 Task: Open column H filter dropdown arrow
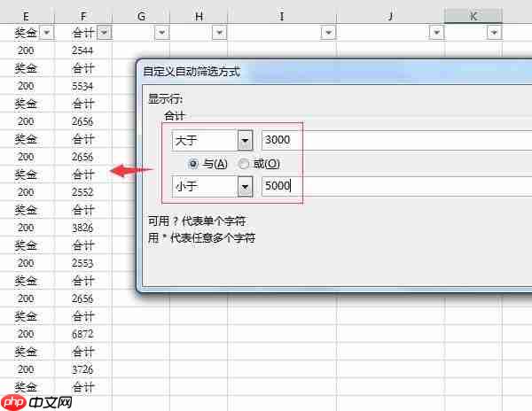pos(220,33)
